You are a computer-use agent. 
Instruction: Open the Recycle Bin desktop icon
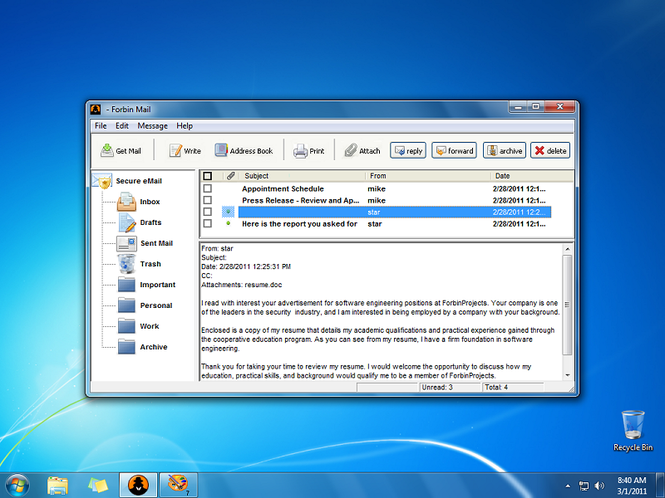pyautogui.click(x=633, y=430)
